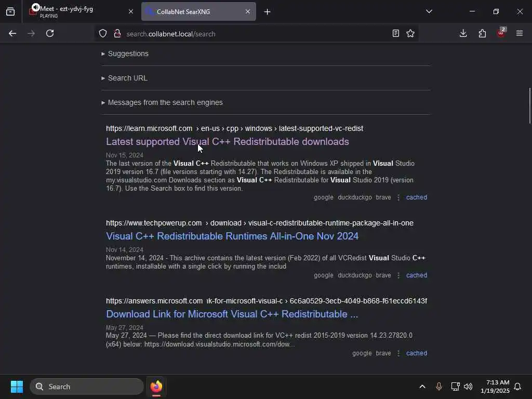Bookmark this page with the star
The height and width of the screenshot is (399, 532).
pos(410,33)
